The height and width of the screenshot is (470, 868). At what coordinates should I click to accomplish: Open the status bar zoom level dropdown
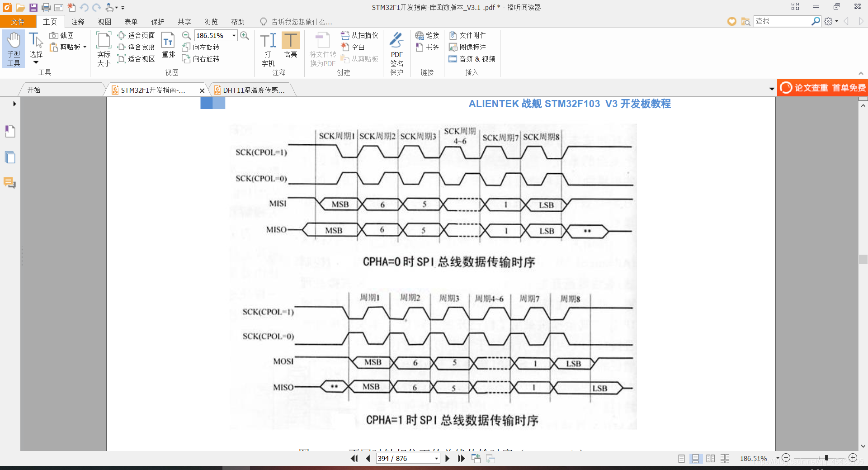click(778, 458)
